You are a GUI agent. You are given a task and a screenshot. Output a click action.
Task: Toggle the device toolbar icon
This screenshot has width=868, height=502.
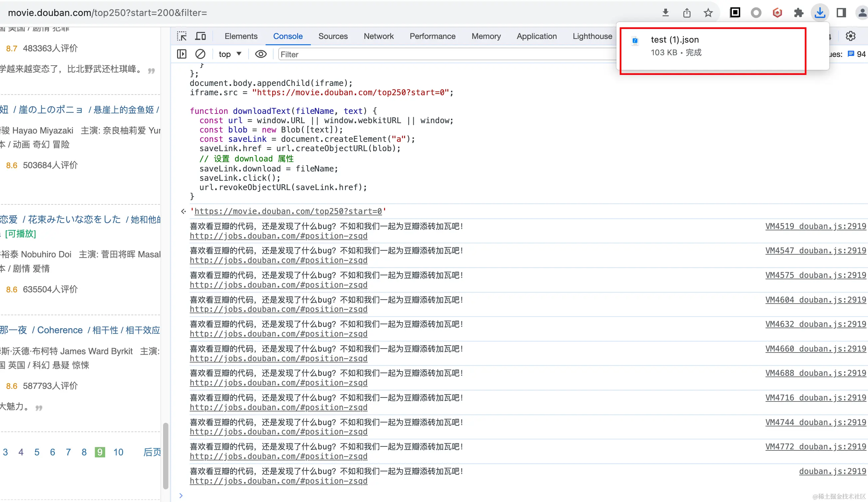click(200, 36)
